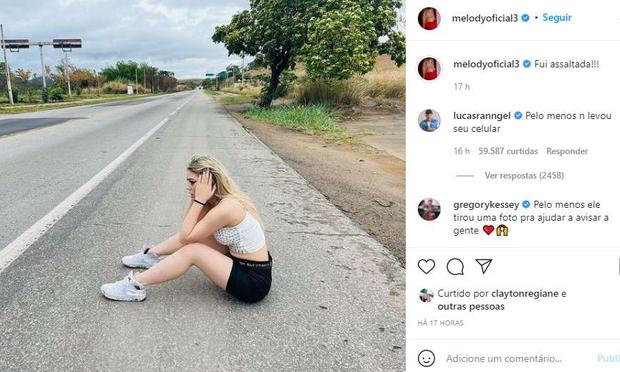Open melodyoficial3 username in header
Viewport: 620px width, 372px height.
pyautogui.click(x=485, y=18)
